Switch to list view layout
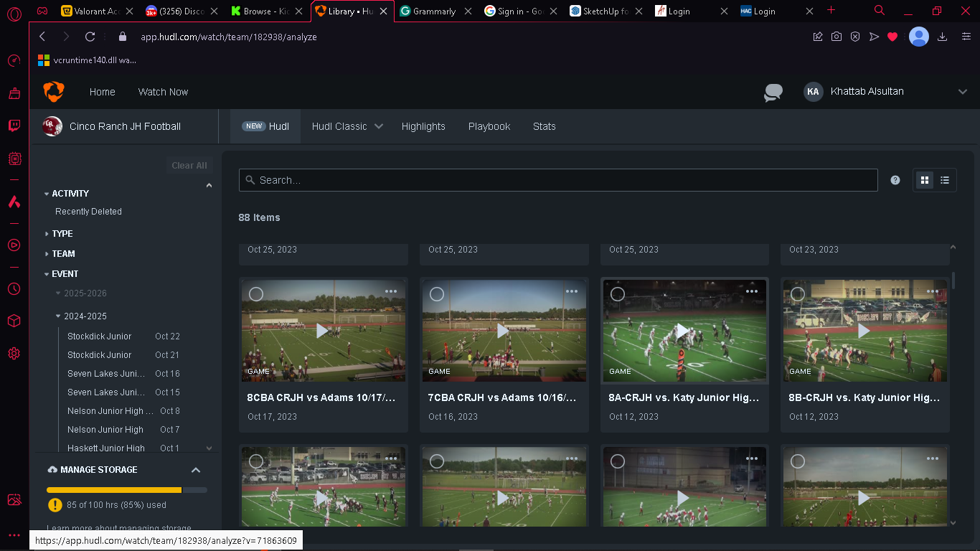Image resolution: width=980 pixels, height=551 pixels. (945, 180)
